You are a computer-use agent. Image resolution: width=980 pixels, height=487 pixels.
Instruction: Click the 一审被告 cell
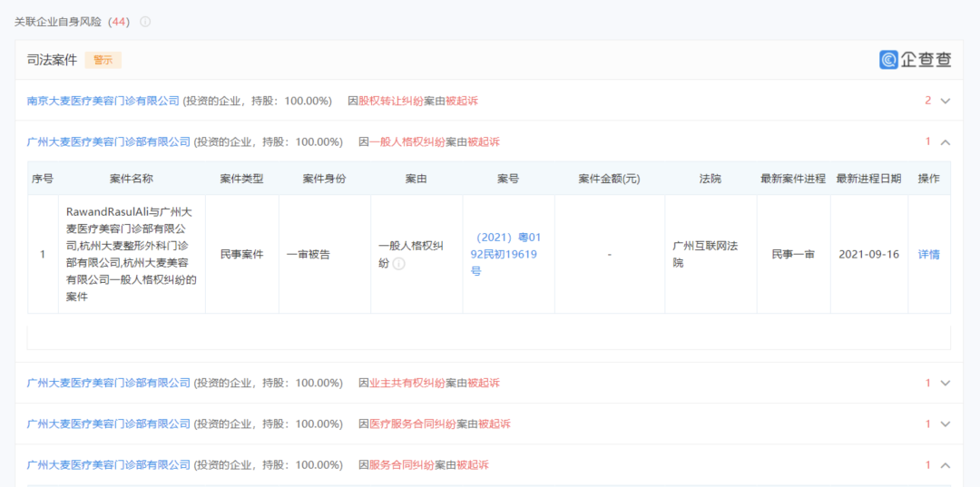(309, 254)
